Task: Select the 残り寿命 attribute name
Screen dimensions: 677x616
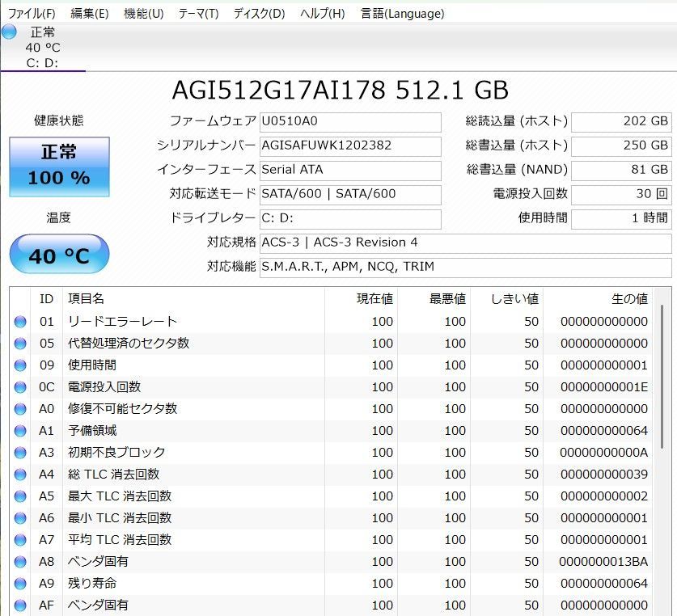Action: pyautogui.click(x=92, y=583)
